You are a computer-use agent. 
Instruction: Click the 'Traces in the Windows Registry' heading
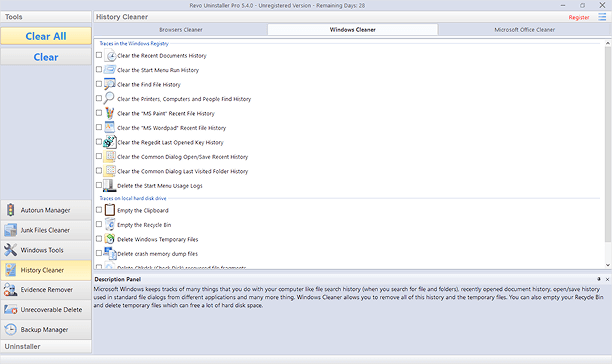point(134,43)
